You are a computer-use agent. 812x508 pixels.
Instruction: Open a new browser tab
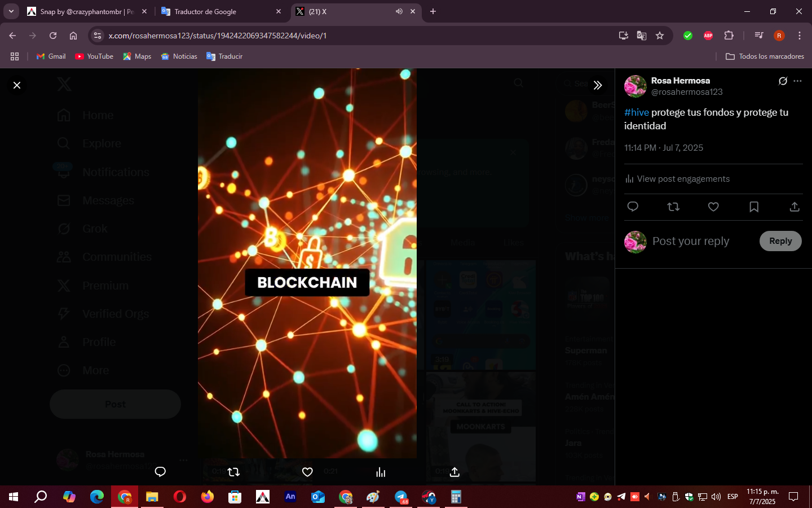click(x=433, y=11)
